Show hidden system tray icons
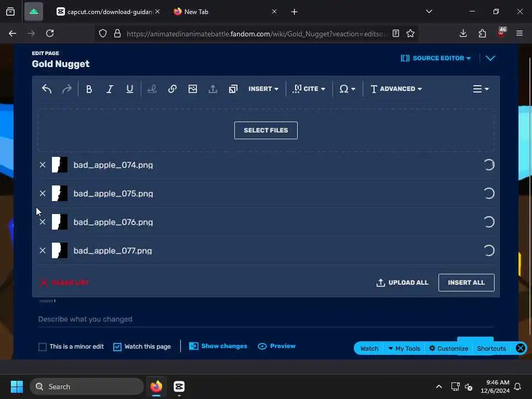This screenshot has width=532, height=399. tap(438, 387)
